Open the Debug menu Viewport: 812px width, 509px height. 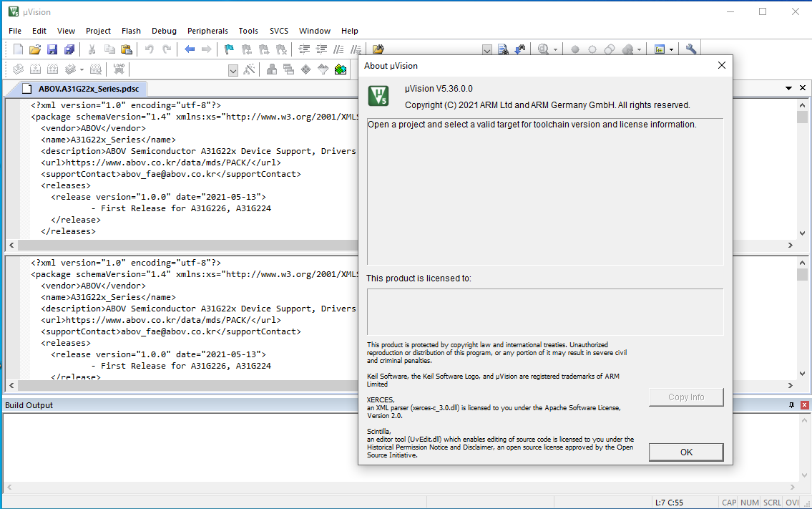point(164,31)
